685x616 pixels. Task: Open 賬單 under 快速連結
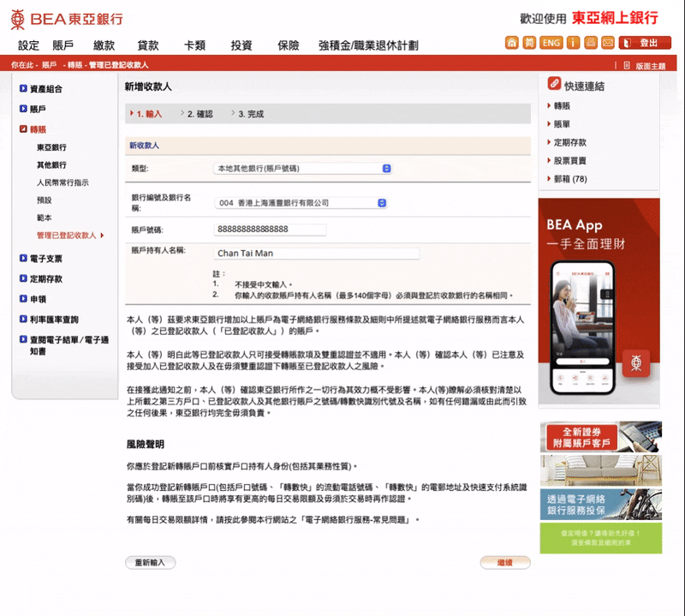(562, 124)
